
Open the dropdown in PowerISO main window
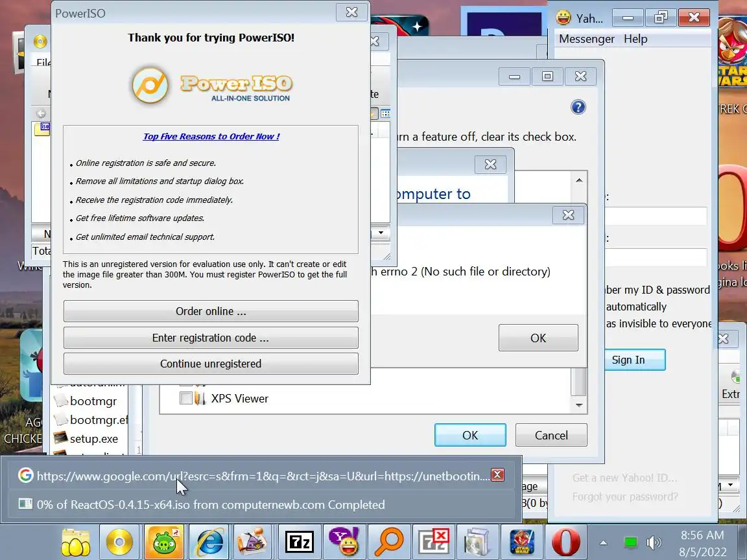[x=381, y=233]
